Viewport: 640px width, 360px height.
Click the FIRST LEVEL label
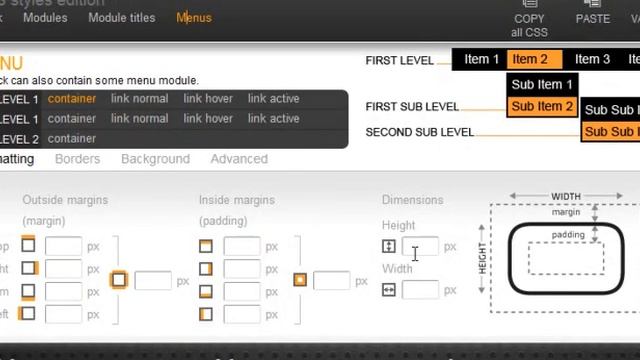tap(400, 60)
